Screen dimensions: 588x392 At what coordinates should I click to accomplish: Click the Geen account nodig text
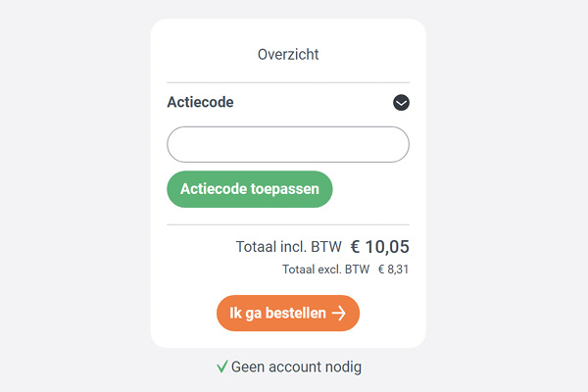pyautogui.click(x=296, y=367)
